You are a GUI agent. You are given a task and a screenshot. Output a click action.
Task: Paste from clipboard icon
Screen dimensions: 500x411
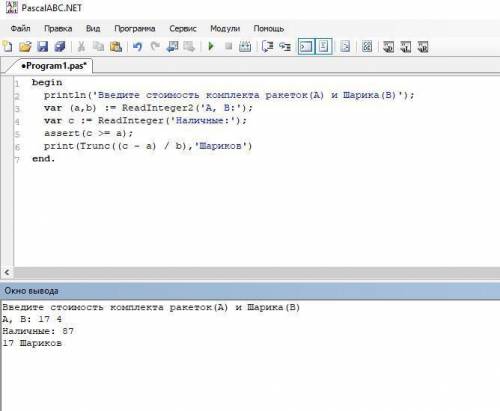tap(116, 46)
